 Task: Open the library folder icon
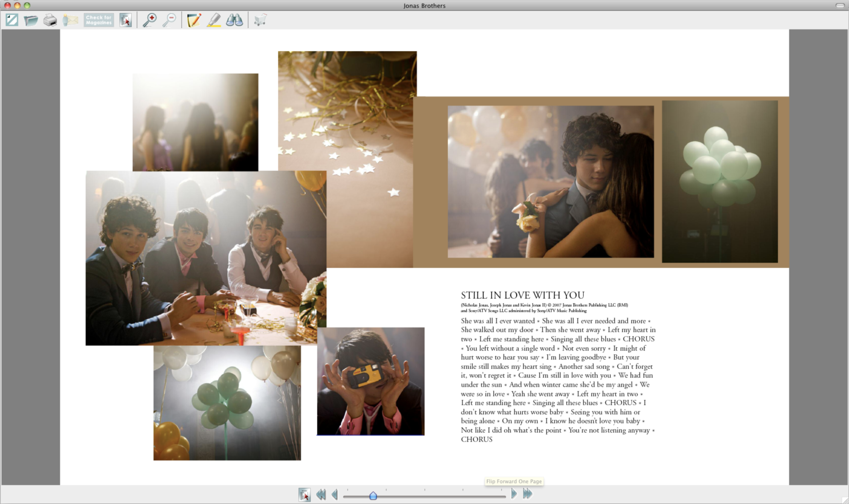(31, 20)
